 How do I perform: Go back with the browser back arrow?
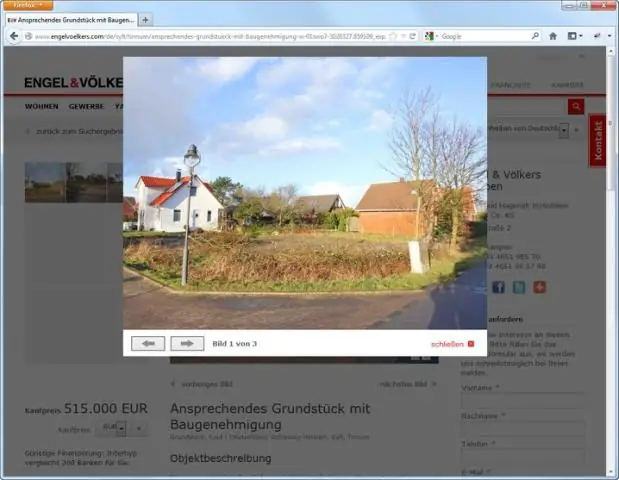[x=14, y=36]
